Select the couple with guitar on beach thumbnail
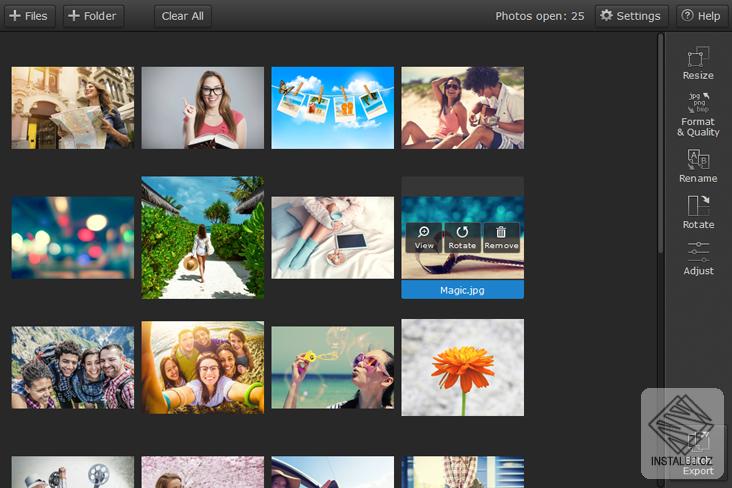This screenshot has width=732, height=488. tap(462, 108)
